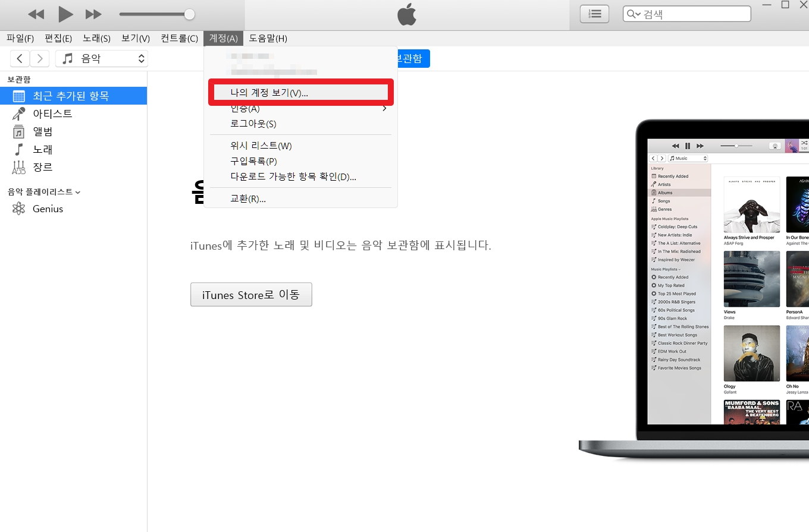Select 구입목록(P) menu entry
The image size is (809, 532).
(x=301, y=161)
